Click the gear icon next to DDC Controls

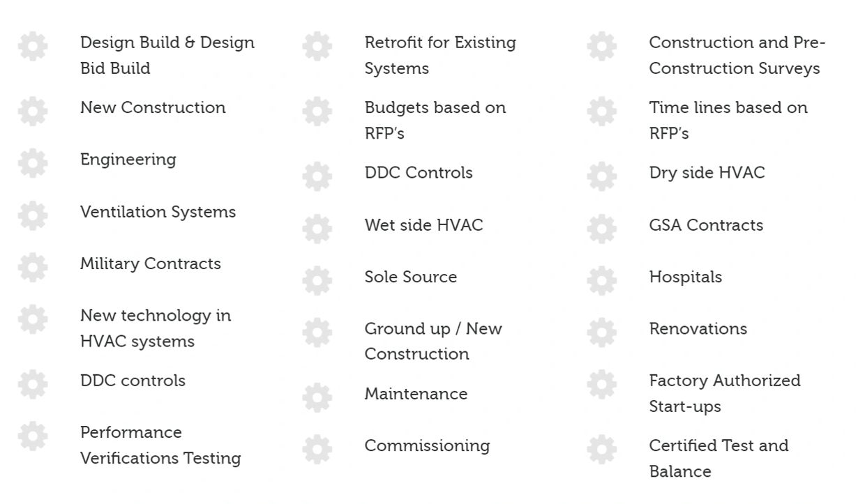(317, 176)
